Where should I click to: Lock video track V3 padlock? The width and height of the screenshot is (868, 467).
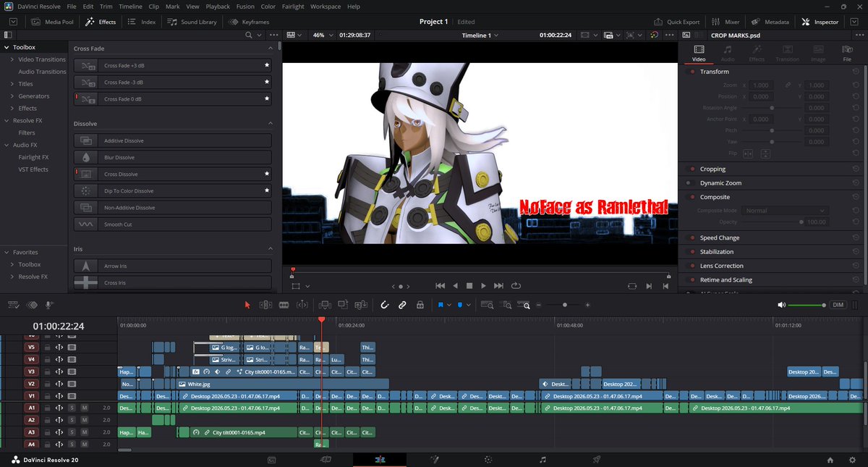coord(47,371)
